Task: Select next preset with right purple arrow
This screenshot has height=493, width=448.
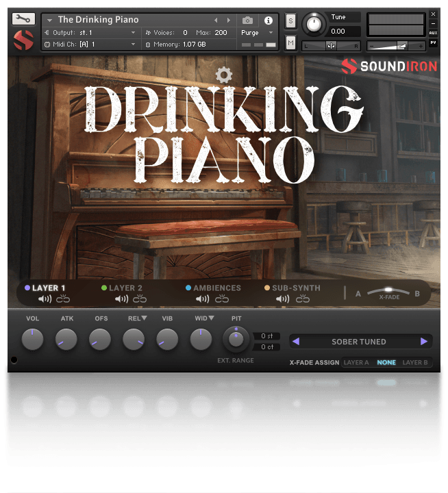Action: (424, 341)
